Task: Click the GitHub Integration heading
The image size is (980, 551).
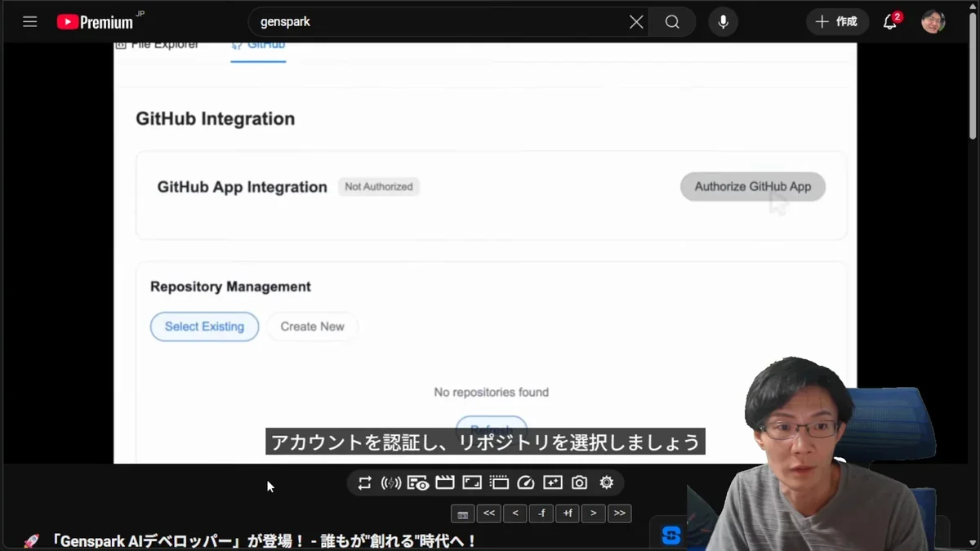Action: click(216, 119)
